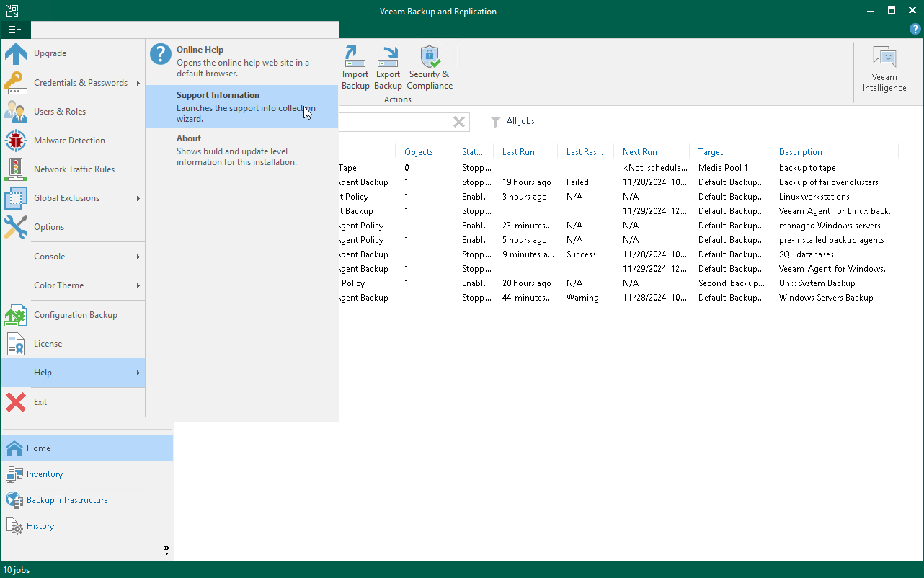924x578 pixels.
Task: Click the Export Backup icon
Action: pos(388,56)
